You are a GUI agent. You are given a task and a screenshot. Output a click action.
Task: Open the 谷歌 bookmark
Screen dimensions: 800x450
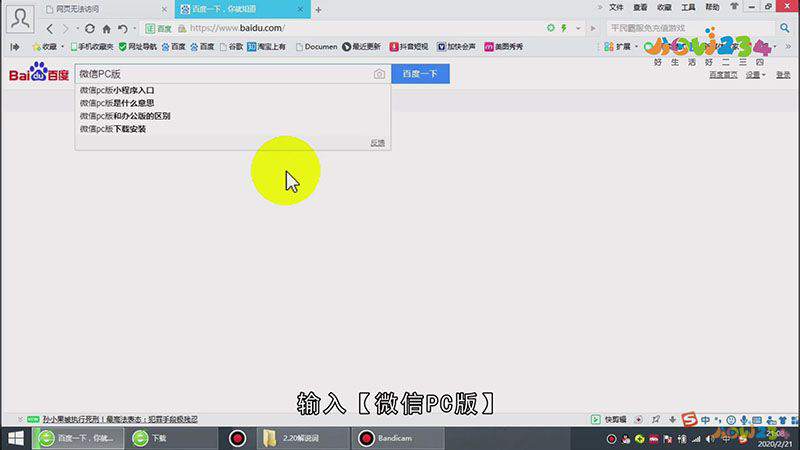point(231,46)
